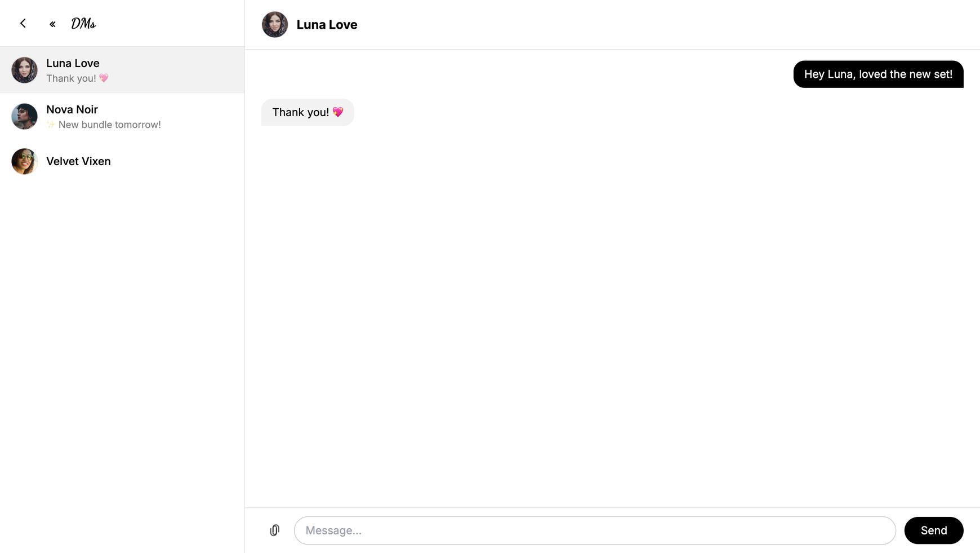Image resolution: width=980 pixels, height=553 pixels.
Task: Click the sparkle emoji in Nova Noir preview
Action: pyautogui.click(x=51, y=125)
